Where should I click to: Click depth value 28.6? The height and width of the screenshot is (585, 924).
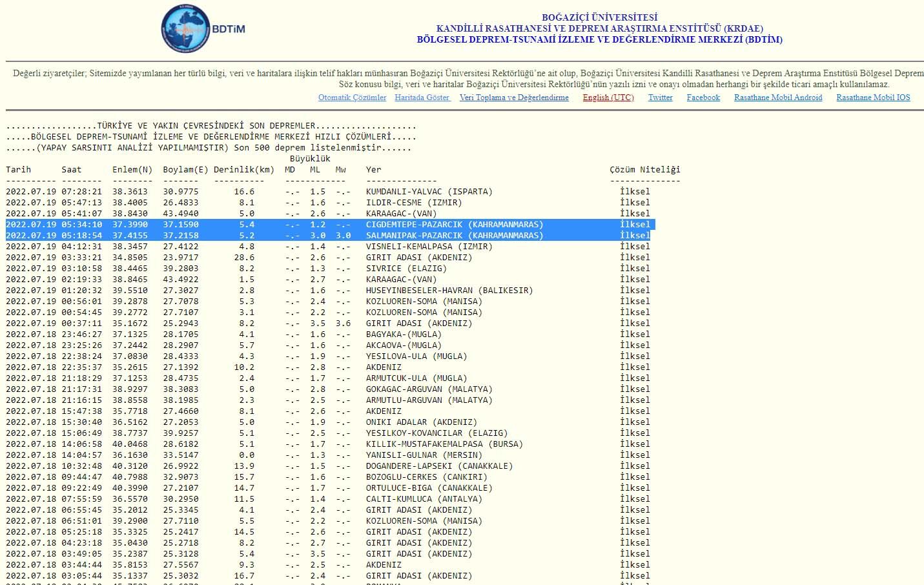coord(244,258)
